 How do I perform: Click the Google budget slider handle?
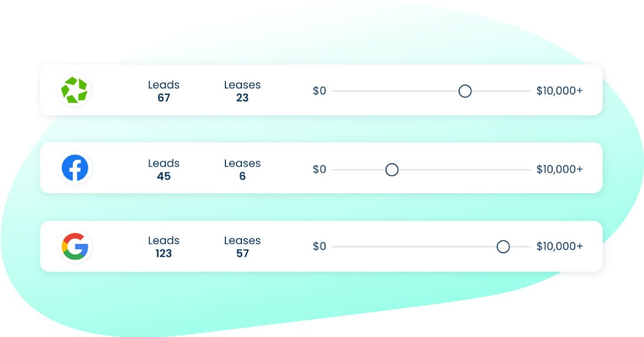503,247
